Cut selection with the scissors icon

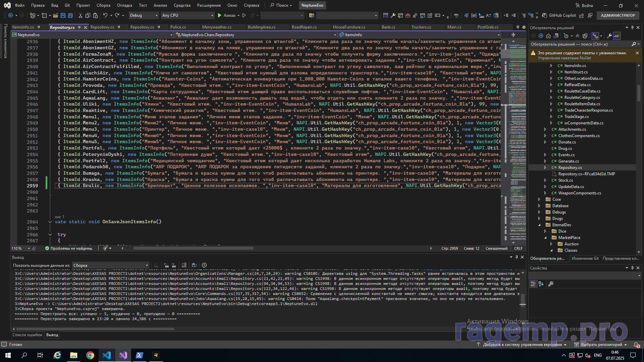(80, 15)
